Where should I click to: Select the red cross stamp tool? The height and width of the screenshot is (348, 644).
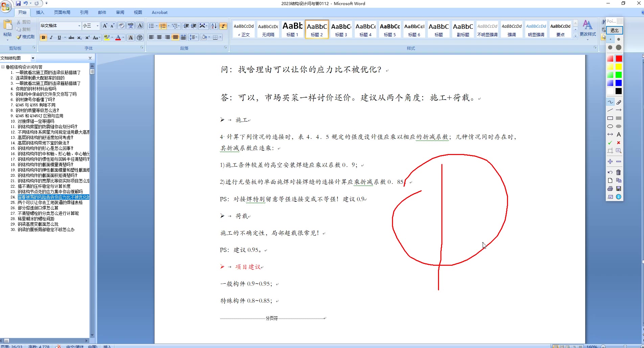[619, 143]
